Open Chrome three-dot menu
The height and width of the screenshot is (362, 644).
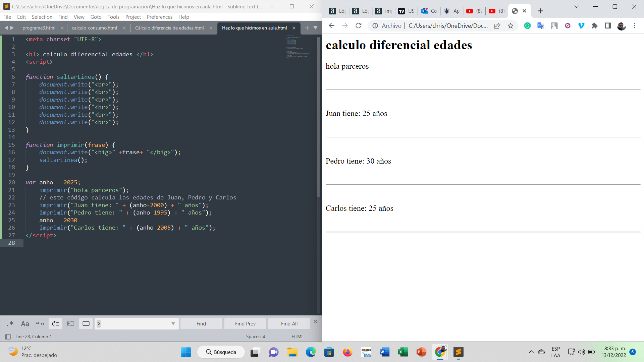635,25
